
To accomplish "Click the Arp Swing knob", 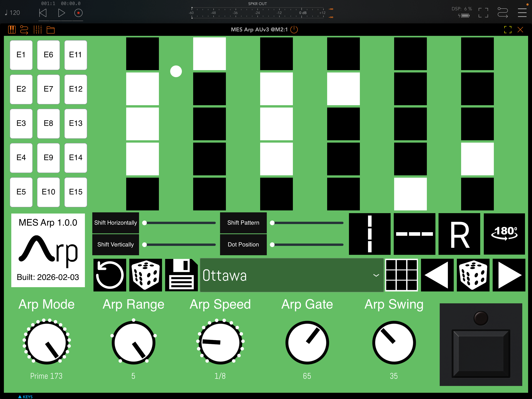I will pos(394,343).
